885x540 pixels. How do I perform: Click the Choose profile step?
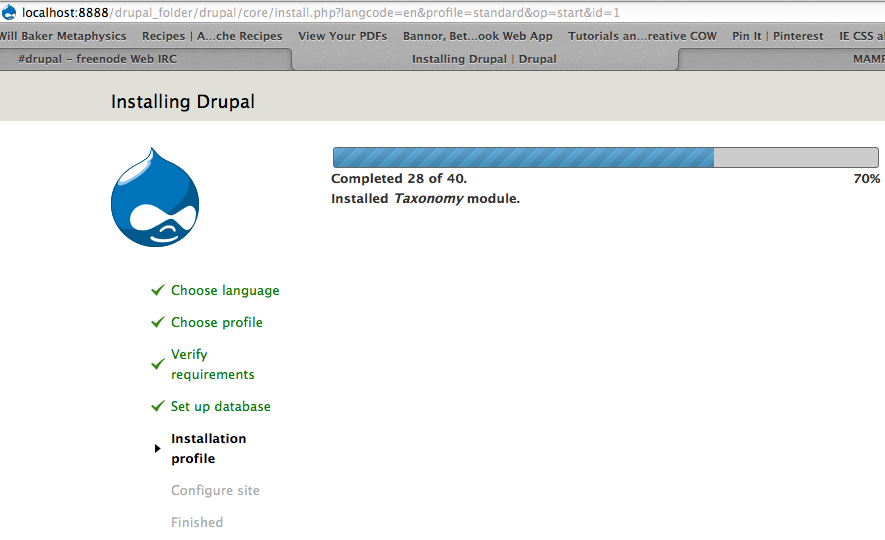pos(217,322)
